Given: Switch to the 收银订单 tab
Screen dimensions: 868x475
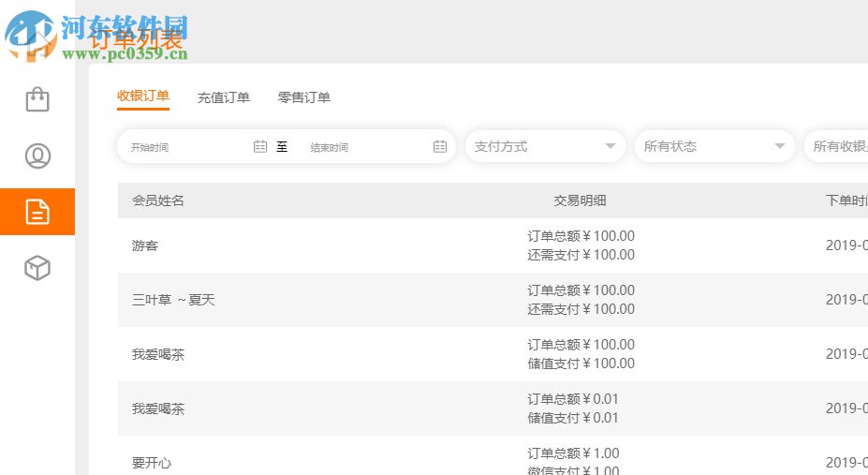Looking at the screenshot, I should 143,96.
